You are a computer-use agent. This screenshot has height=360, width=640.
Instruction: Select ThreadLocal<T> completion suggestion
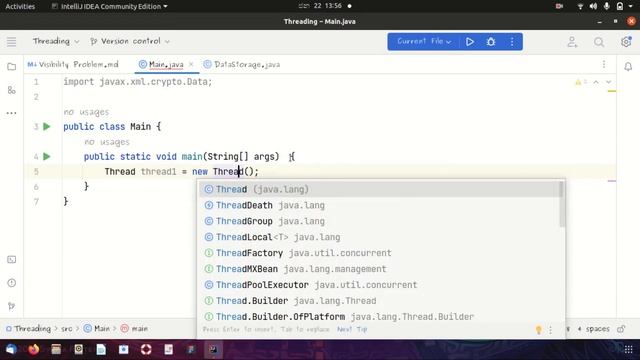click(380, 237)
